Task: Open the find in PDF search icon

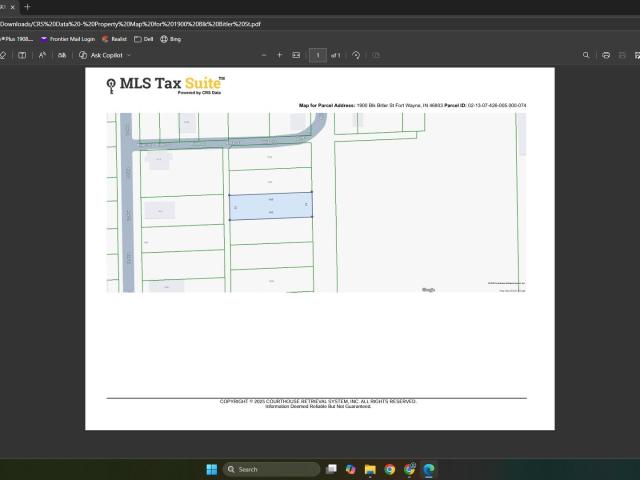Action: [586, 55]
